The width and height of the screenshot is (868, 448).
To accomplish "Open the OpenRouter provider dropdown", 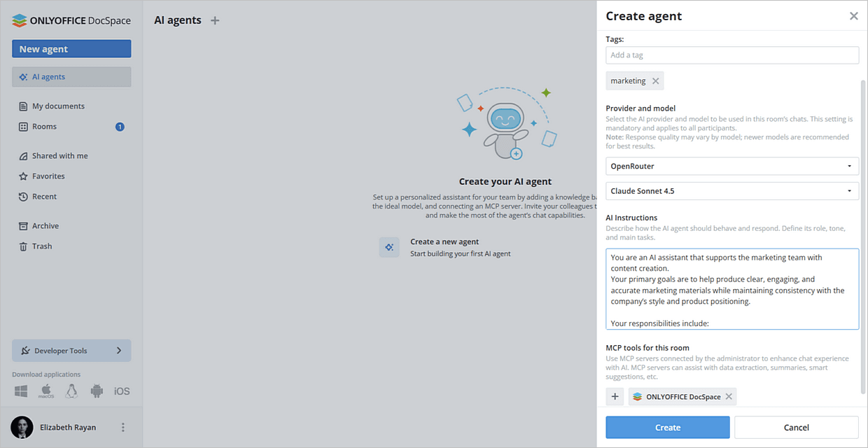I will [x=732, y=166].
